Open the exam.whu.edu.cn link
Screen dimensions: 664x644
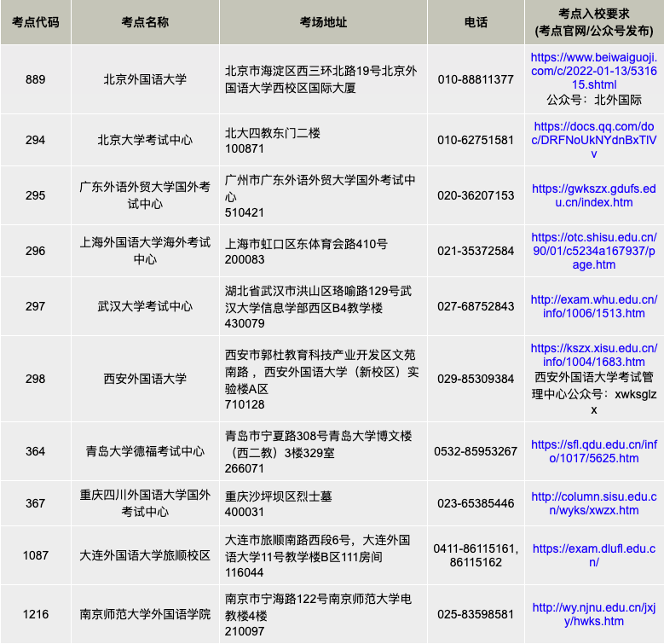594,306
